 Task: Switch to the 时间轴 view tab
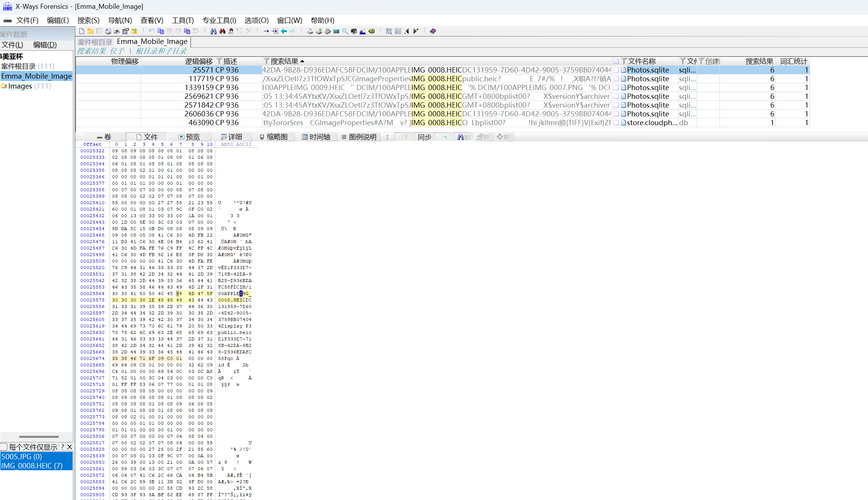[x=316, y=137]
